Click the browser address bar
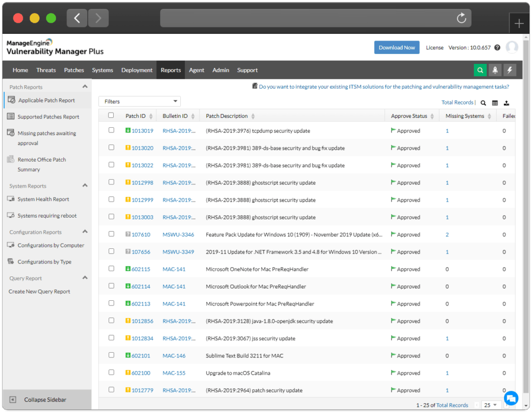Image resolution: width=532 pixels, height=412 pixels. (315, 18)
